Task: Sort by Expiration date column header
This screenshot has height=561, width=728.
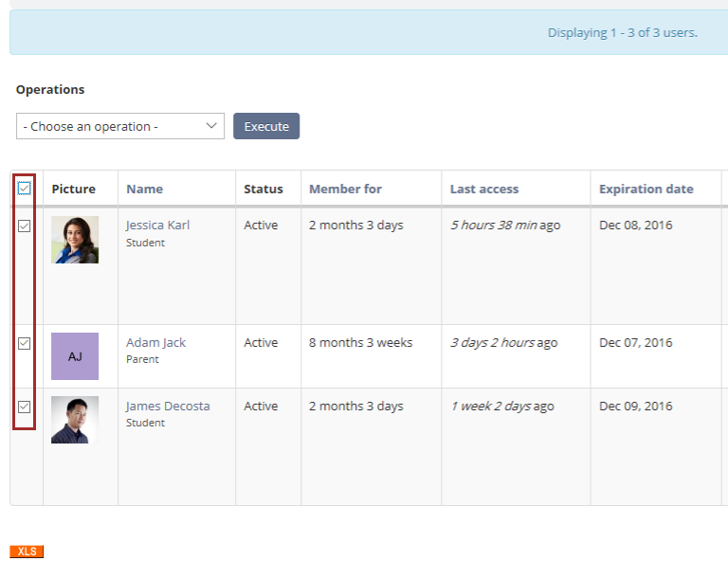Action: 646,189
